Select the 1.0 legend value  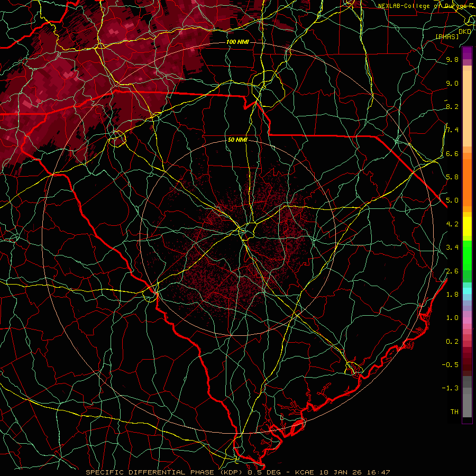coord(452,318)
